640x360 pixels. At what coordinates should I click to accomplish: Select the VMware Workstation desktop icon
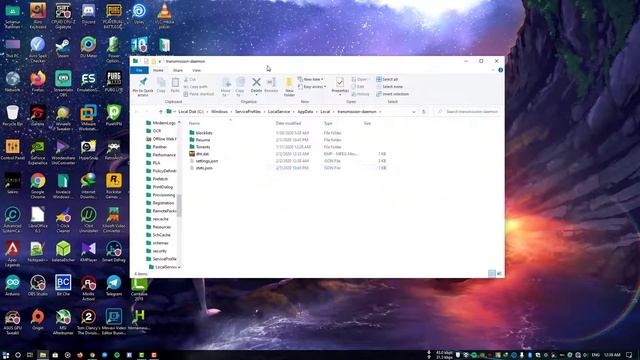88,118
